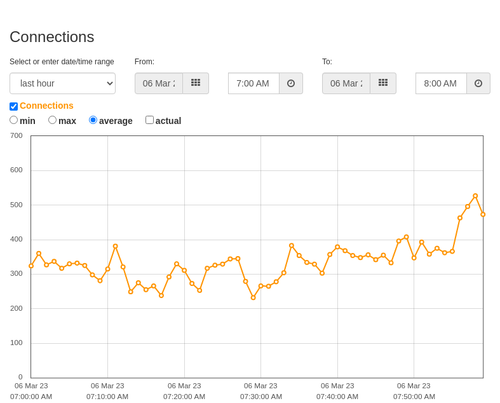The image size is (500, 403).
Task: Enable the actual checkbox
Action: 149,120
